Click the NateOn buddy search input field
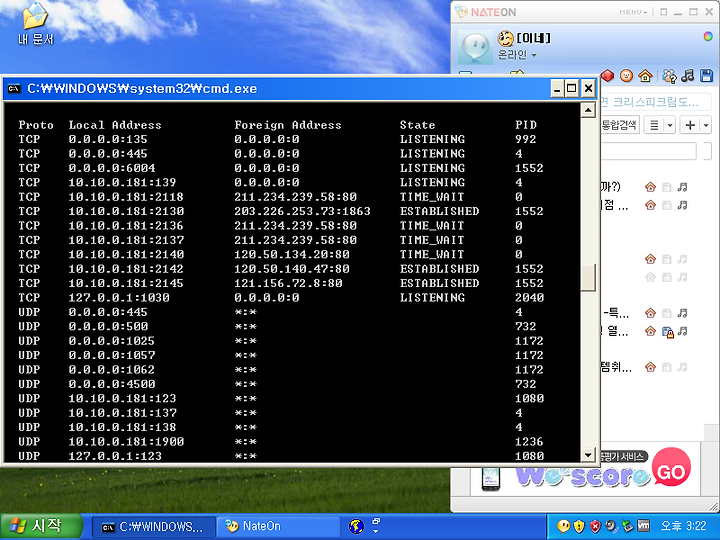720x540 pixels. tap(648, 151)
